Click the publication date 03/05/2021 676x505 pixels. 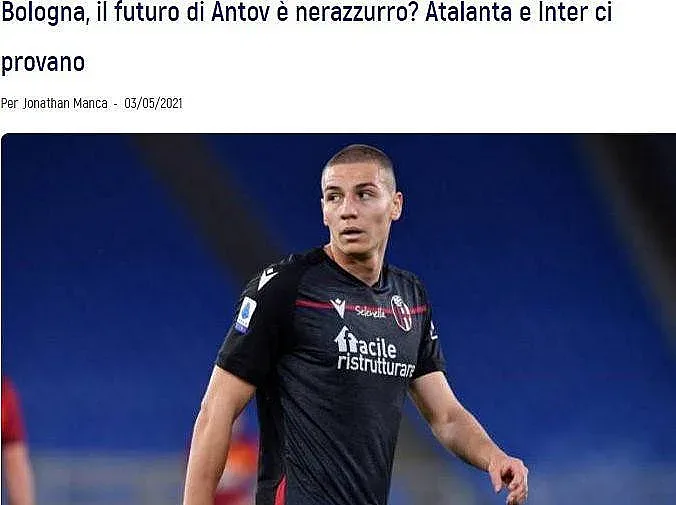tap(153, 104)
